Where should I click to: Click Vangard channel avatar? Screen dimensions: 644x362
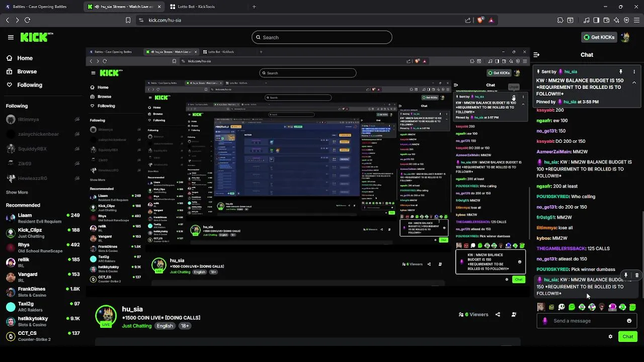[x=11, y=277]
